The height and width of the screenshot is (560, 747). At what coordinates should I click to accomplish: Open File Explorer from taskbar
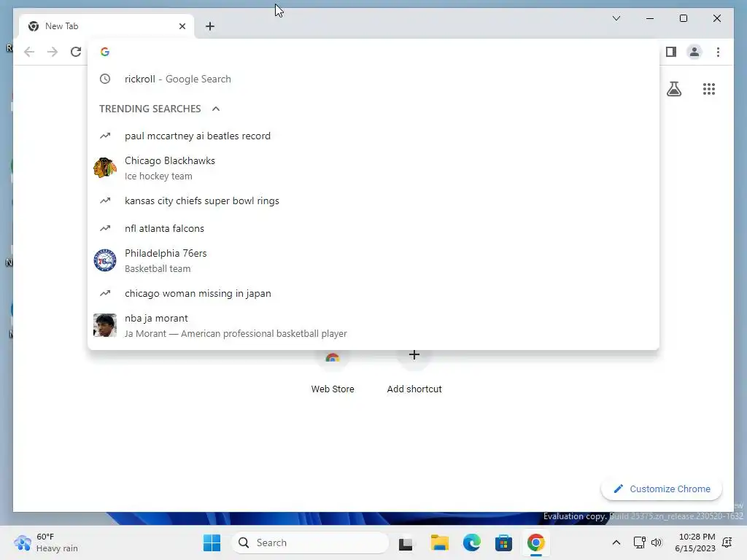439,542
